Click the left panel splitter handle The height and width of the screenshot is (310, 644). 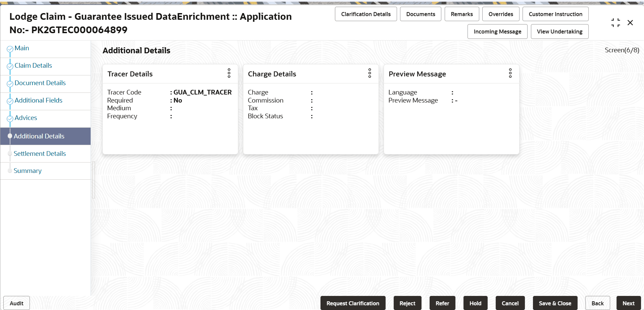94,180
